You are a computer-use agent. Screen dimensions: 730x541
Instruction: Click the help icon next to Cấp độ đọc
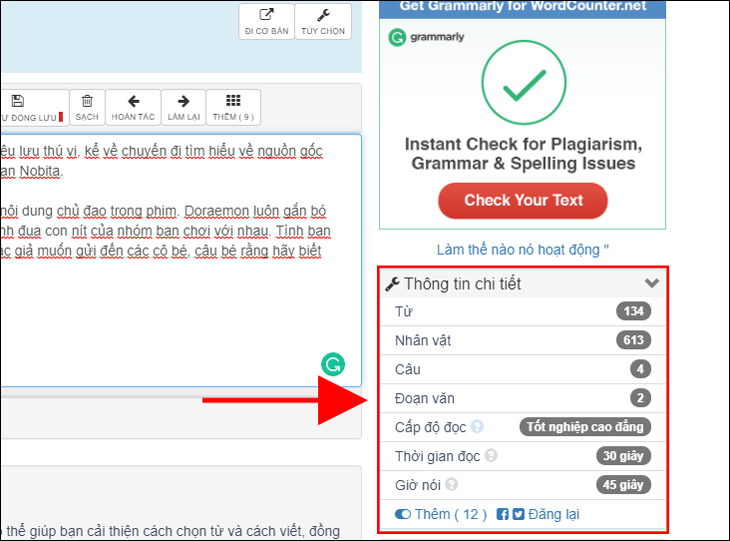(477, 426)
